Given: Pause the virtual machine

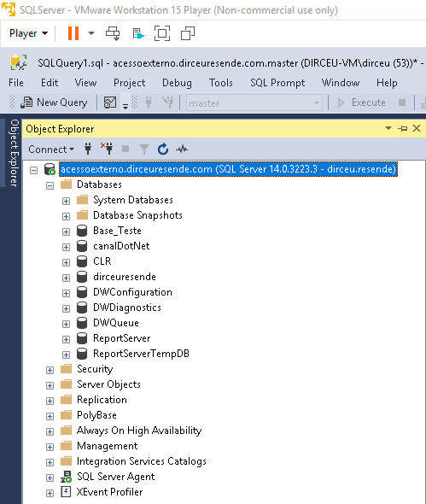Looking at the screenshot, I should point(73,33).
